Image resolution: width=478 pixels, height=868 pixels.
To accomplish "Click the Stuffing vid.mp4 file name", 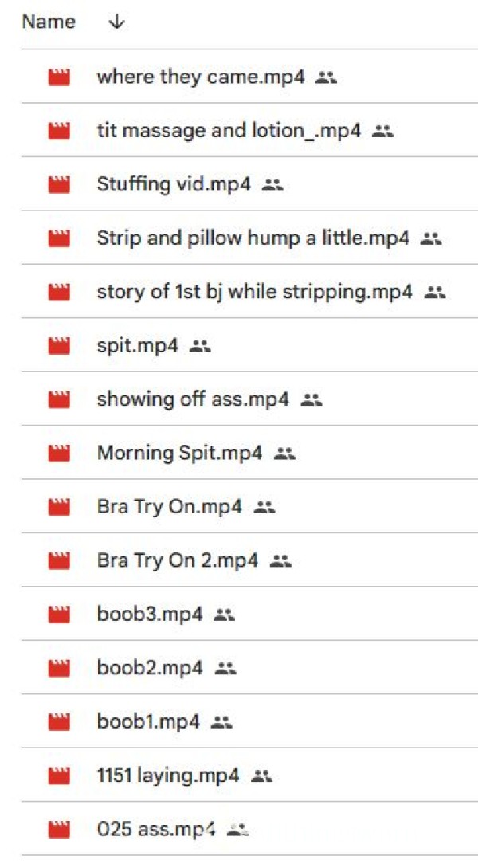I will point(173,185).
